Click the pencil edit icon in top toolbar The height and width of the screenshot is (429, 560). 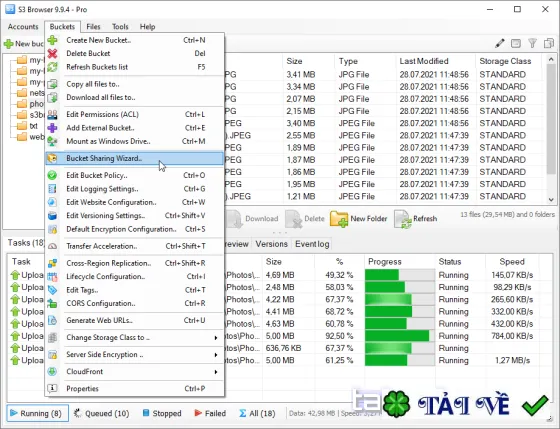pyautogui.click(x=500, y=44)
